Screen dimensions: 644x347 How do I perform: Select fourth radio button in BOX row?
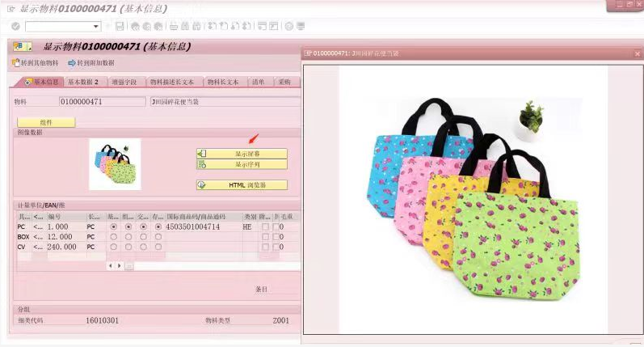(x=158, y=237)
